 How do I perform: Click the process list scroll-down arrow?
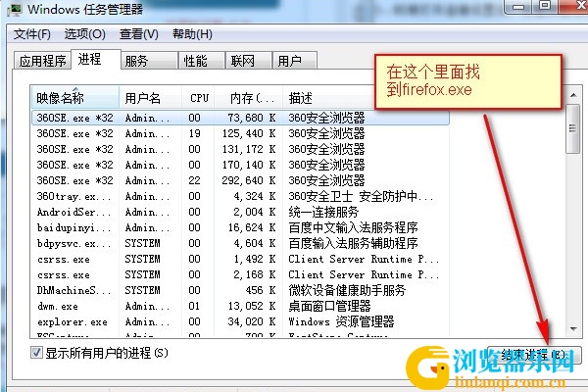[573, 328]
